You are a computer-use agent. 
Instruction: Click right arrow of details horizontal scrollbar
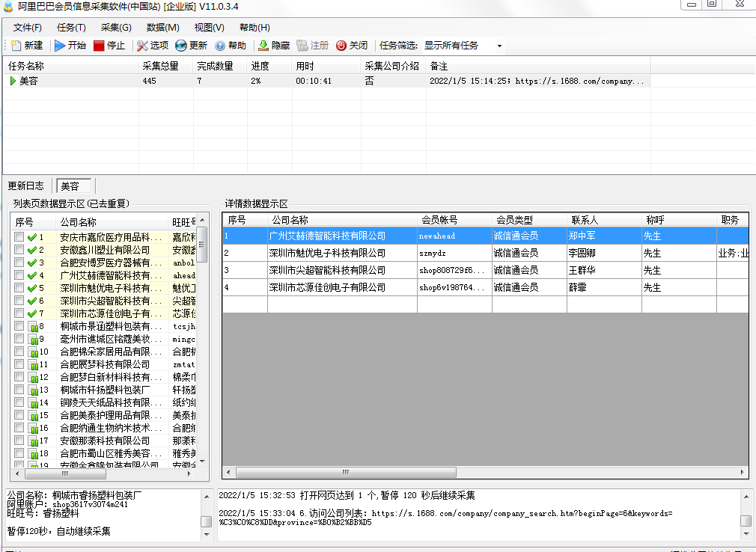coord(742,472)
